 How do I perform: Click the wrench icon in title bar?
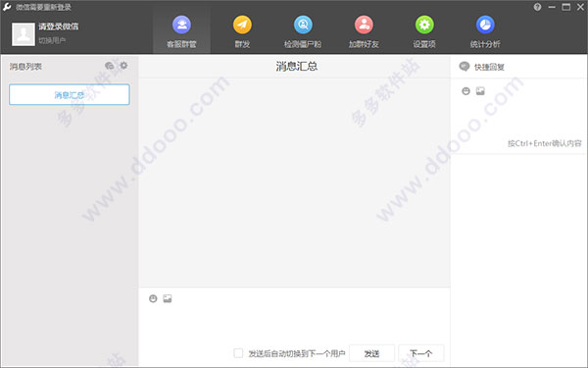click(7, 7)
